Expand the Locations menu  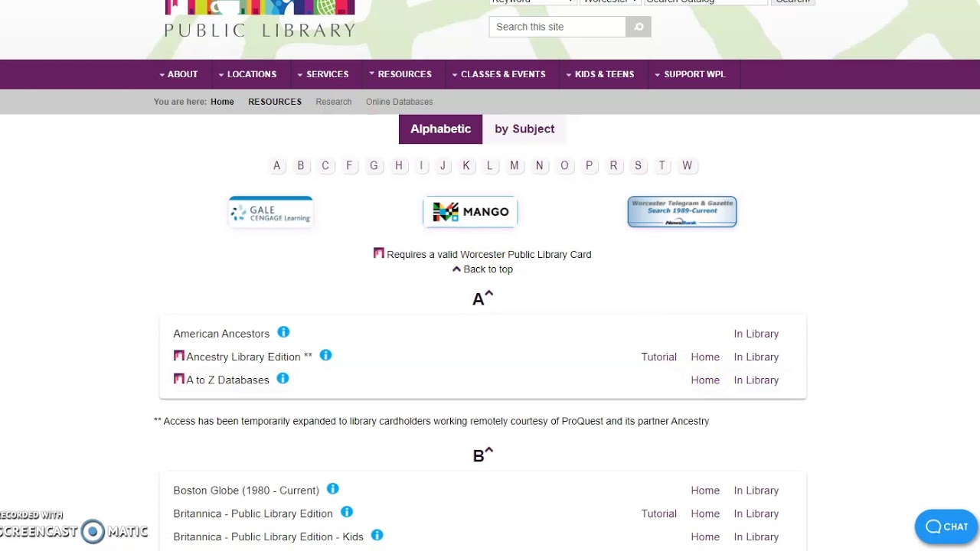tap(247, 74)
